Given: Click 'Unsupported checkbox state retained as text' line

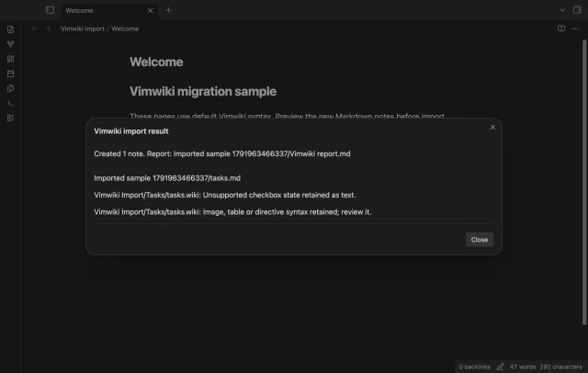Looking at the screenshot, I should tap(224, 195).
